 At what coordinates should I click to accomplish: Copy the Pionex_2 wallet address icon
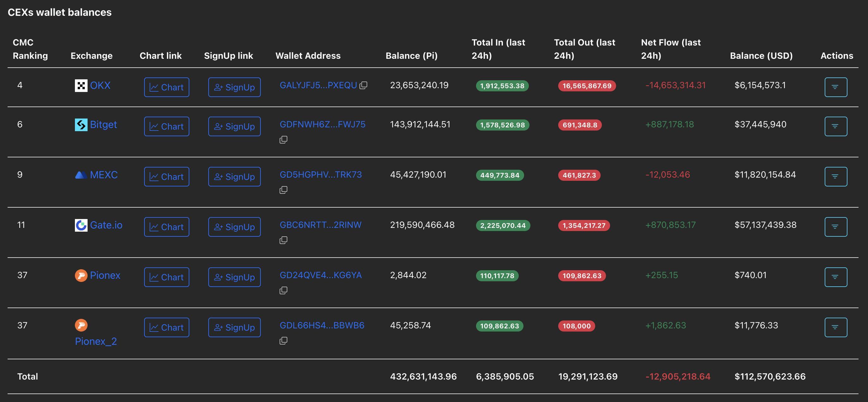point(284,341)
